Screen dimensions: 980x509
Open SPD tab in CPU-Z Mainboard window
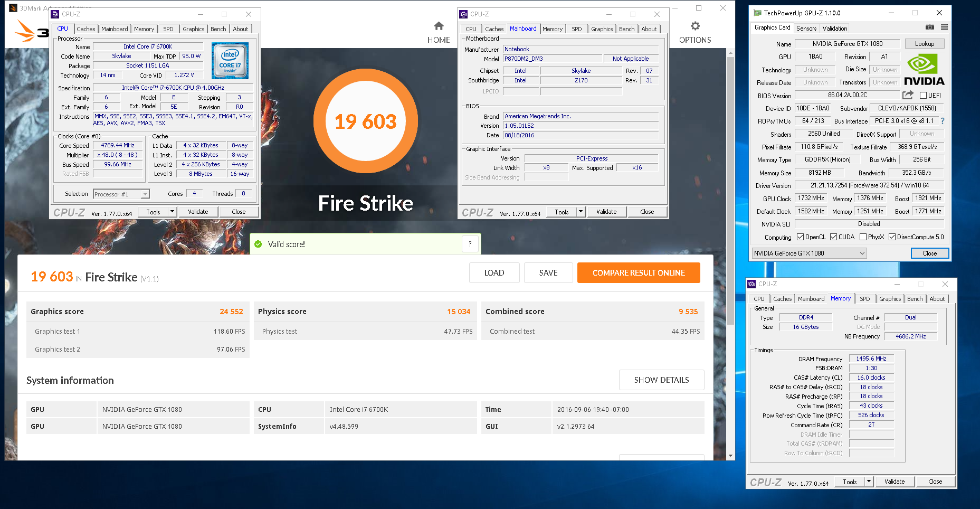(577, 29)
